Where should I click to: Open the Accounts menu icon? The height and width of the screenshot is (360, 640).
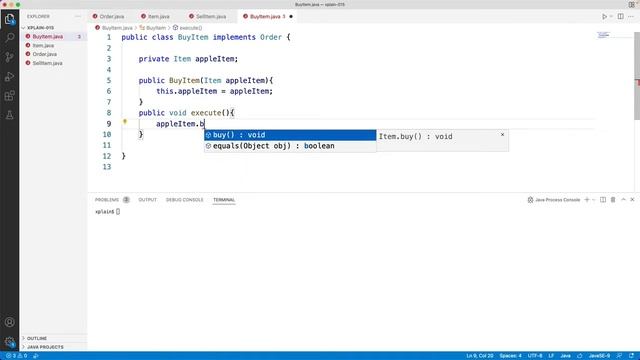tap(9, 322)
